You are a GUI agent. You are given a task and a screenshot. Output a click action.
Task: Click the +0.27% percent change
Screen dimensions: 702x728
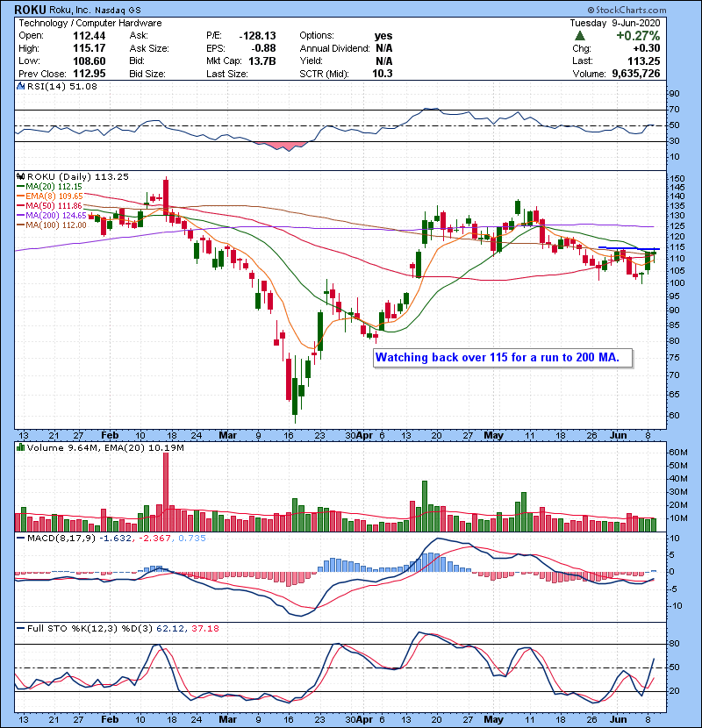638,36
